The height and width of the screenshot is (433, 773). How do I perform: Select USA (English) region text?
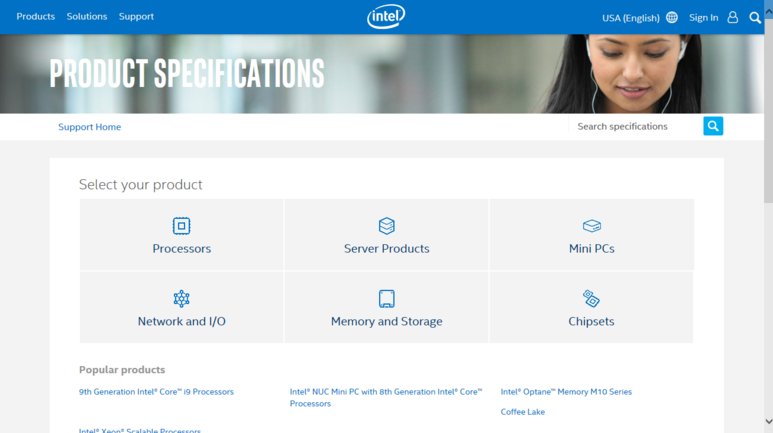pyautogui.click(x=631, y=18)
